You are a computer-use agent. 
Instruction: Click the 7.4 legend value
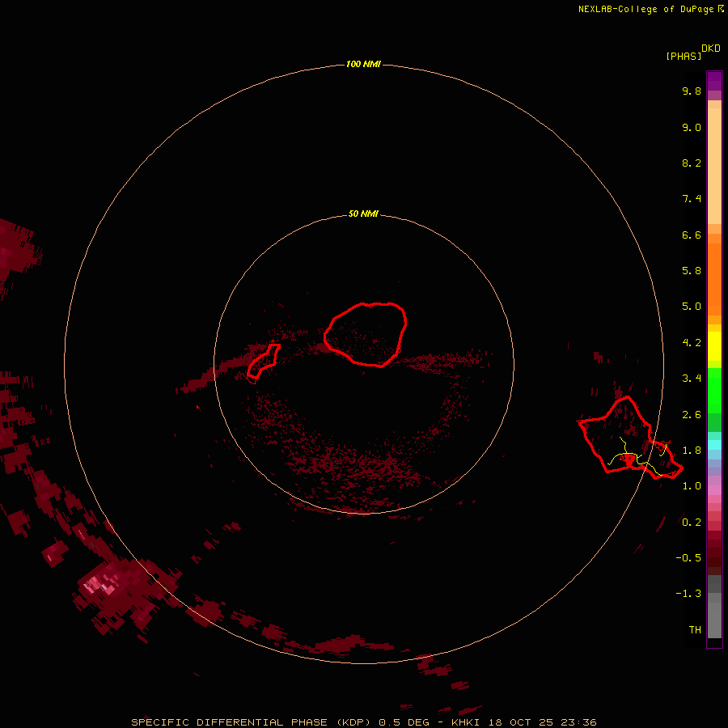click(x=692, y=199)
